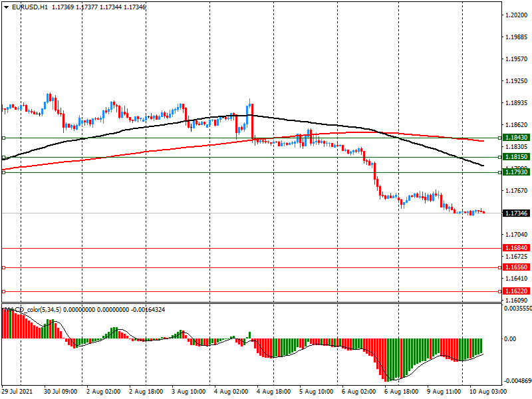Click left handle of 1.18150 green line

click(4, 158)
